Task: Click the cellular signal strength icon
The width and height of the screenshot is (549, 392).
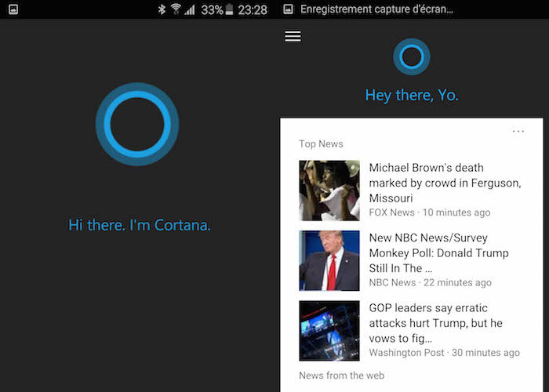Action: click(190, 9)
